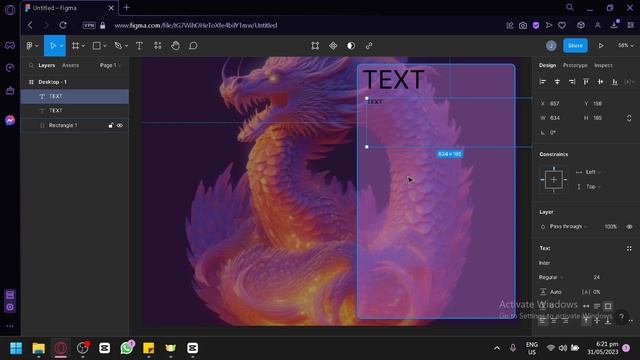
Task: Open File Explorer on the taskbar
Action: [38, 348]
